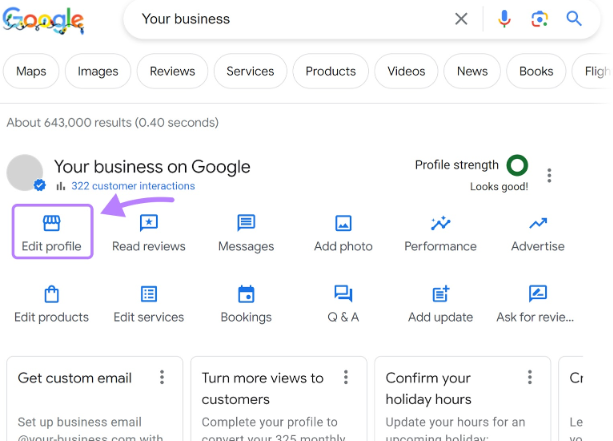
Task: Click the Looks good! status text
Action: [499, 187]
